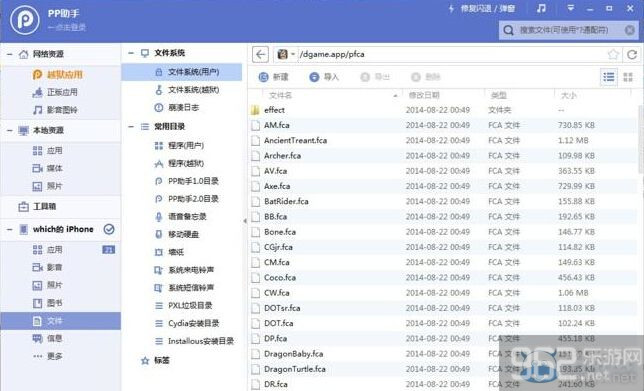This screenshot has width=644, height=391.
Task: Open the path app icon dropdown arrow
Action: point(293,54)
